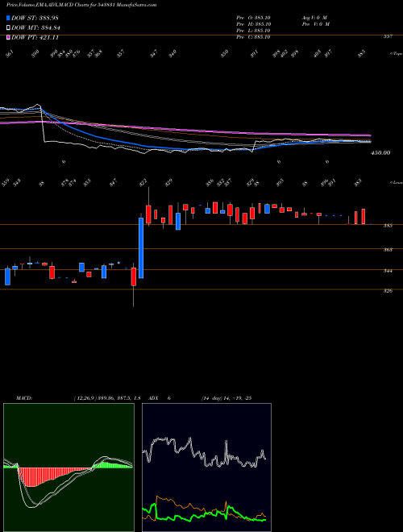Click the tall blue breakout candlestick
The width and height of the screenshot is (403, 532).
pos(141,248)
